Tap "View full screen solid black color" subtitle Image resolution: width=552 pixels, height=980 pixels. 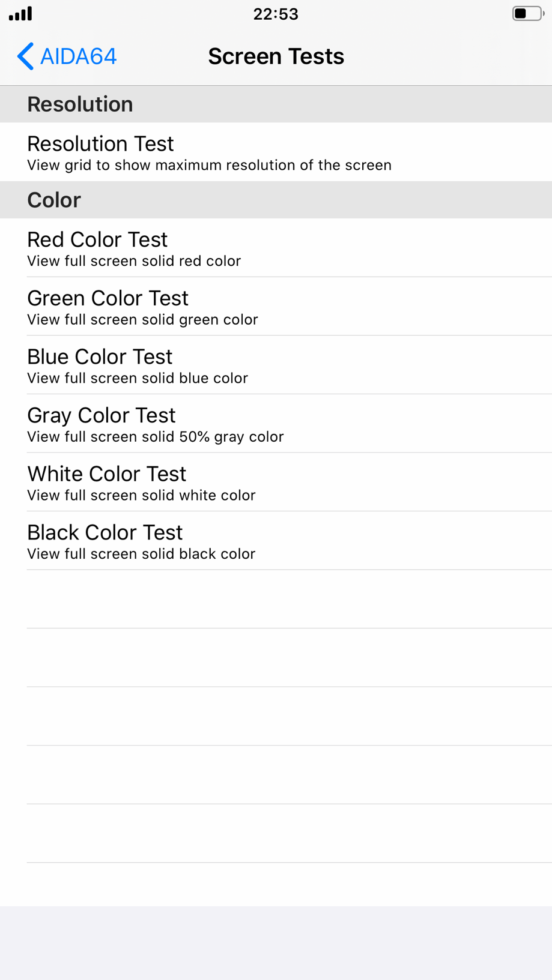click(x=141, y=554)
